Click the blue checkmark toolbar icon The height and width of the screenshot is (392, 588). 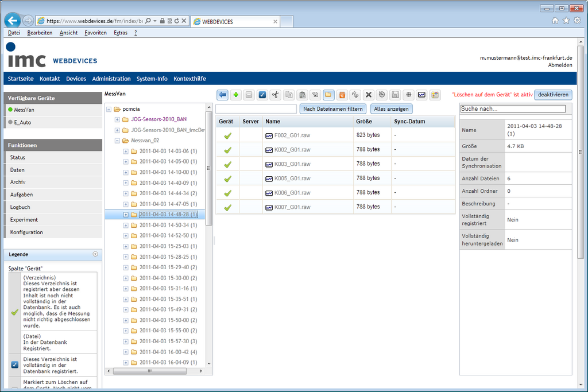(262, 95)
